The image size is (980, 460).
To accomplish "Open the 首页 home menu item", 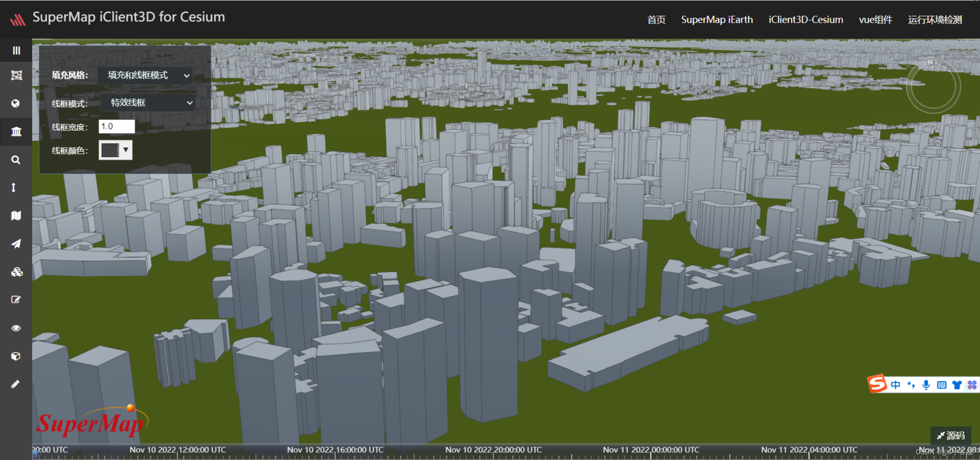I will click(656, 20).
